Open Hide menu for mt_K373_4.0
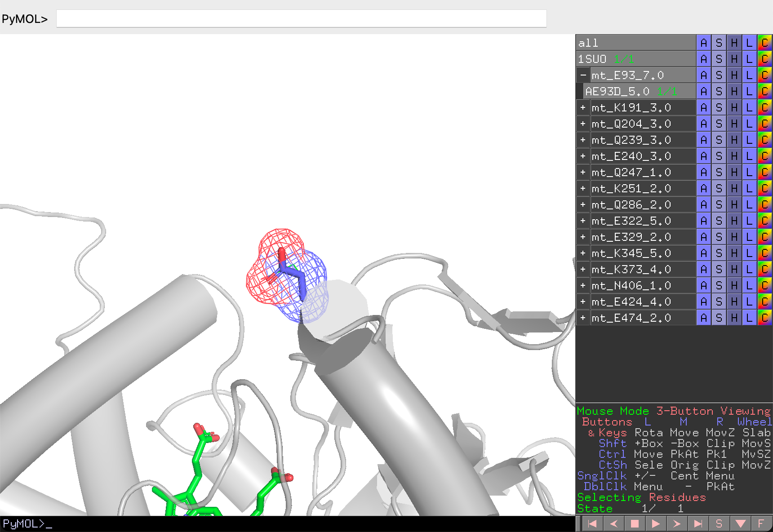Screen dimensions: 773x532 point(734,269)
